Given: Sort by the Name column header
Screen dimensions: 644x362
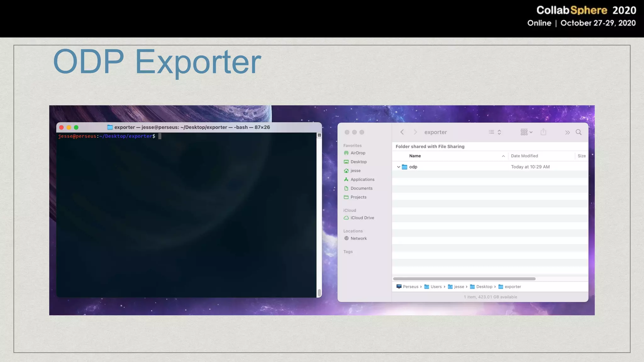Looking at the screenshot, I should tap(415, 156).
